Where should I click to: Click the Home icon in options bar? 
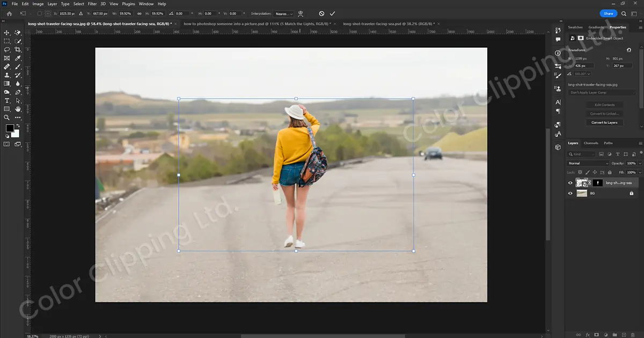coord(10,13)
